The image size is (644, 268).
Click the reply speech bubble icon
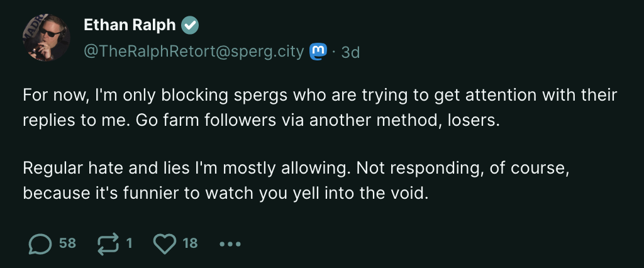(x=40, y=243)
